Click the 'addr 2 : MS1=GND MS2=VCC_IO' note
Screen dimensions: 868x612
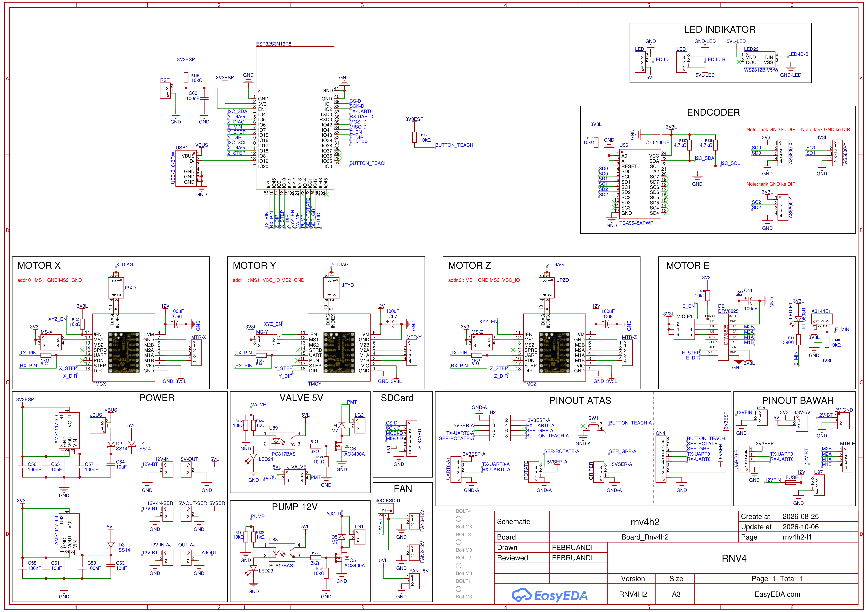point(484,280)
